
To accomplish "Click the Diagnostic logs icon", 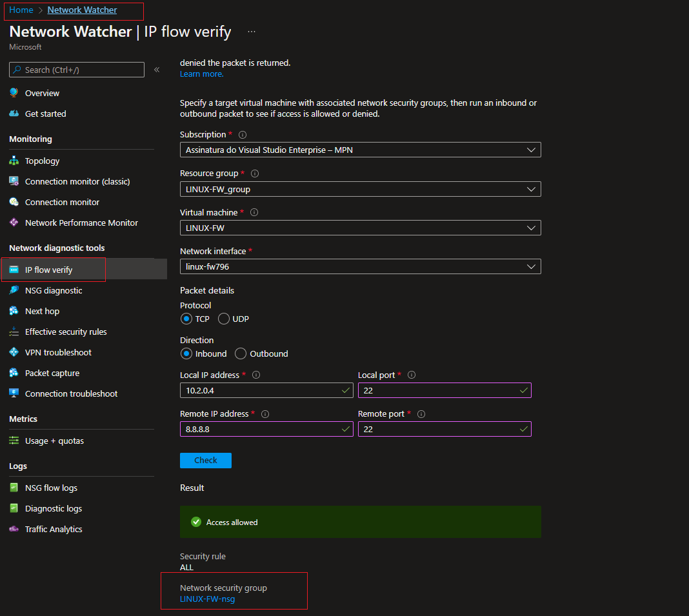I will [14, 508].
